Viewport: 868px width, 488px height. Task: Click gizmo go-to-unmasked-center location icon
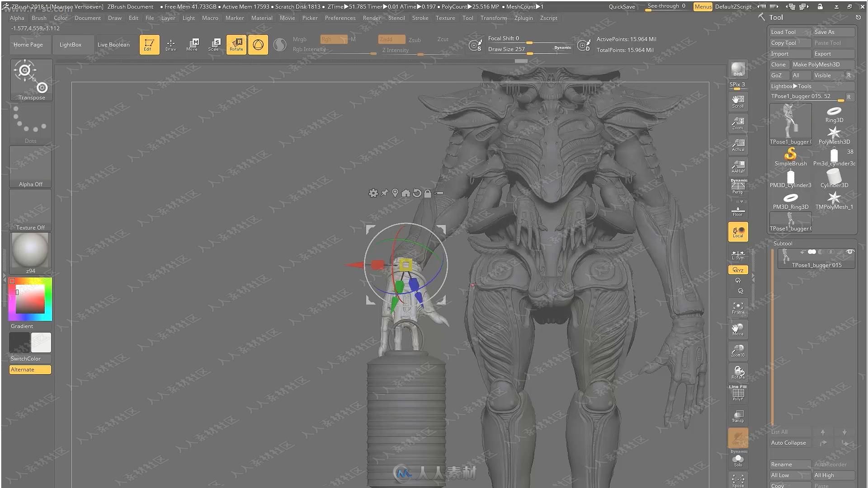click(395, 193)
